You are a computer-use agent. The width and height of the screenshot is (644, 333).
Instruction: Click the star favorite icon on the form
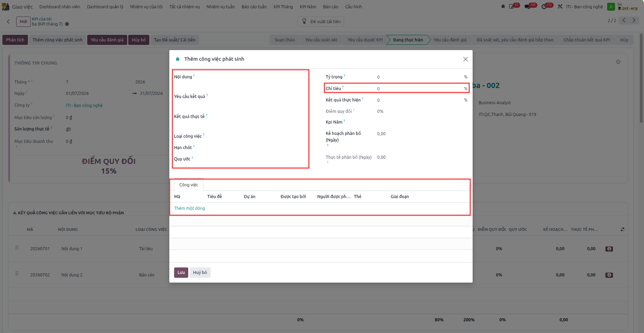pyautogui.click(x=618, y=62)
